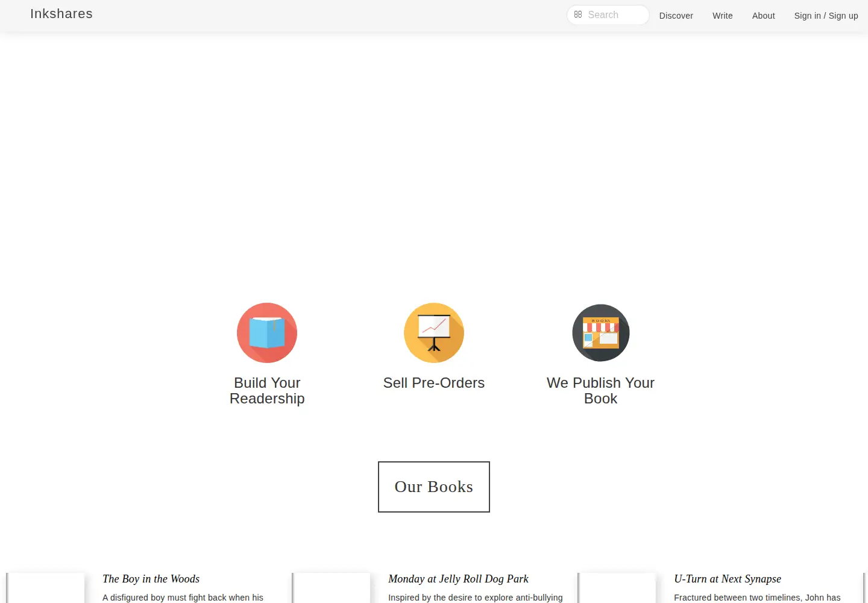Click description 'Fractured between two timelines, John has'
The height and width of the screenshot is (603, 868).
tap(757, 598)
